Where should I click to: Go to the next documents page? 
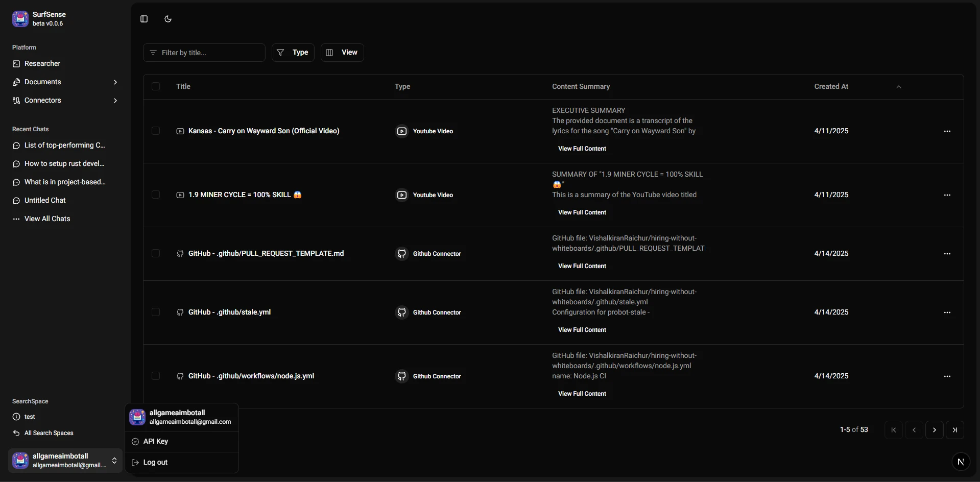click(934, 430)
